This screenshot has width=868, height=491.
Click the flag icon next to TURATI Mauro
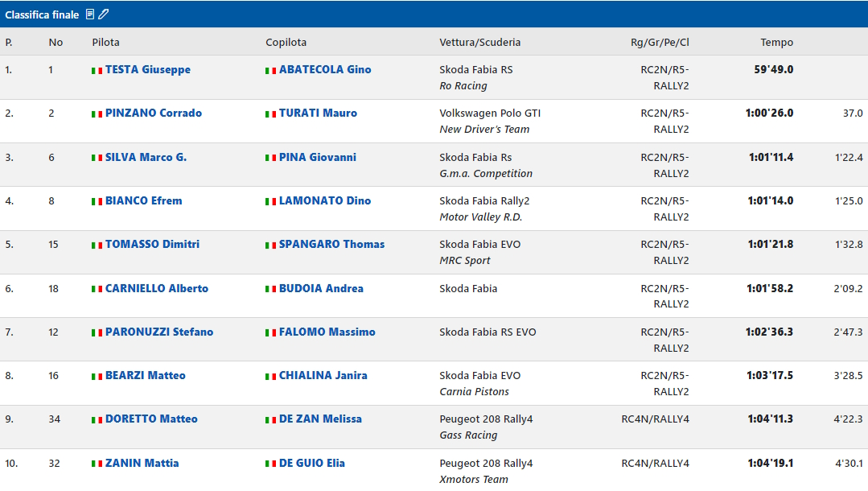[x=270, y=113]
